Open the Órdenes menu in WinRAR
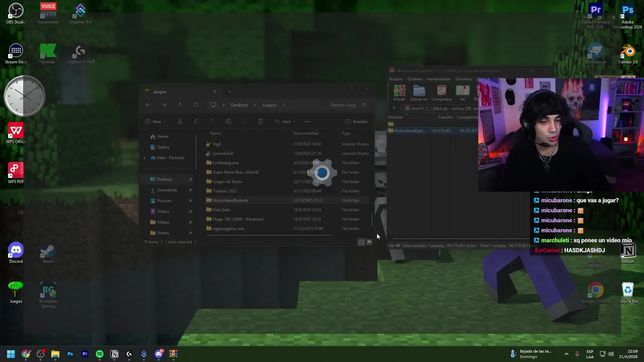Viewport: 644px width, 362px height. 415,79
